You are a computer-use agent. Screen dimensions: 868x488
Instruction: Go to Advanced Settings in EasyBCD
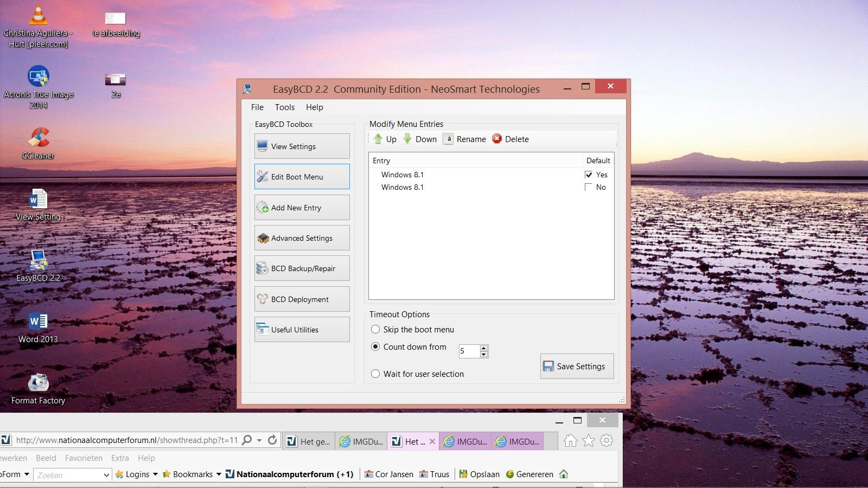[302, 238]
